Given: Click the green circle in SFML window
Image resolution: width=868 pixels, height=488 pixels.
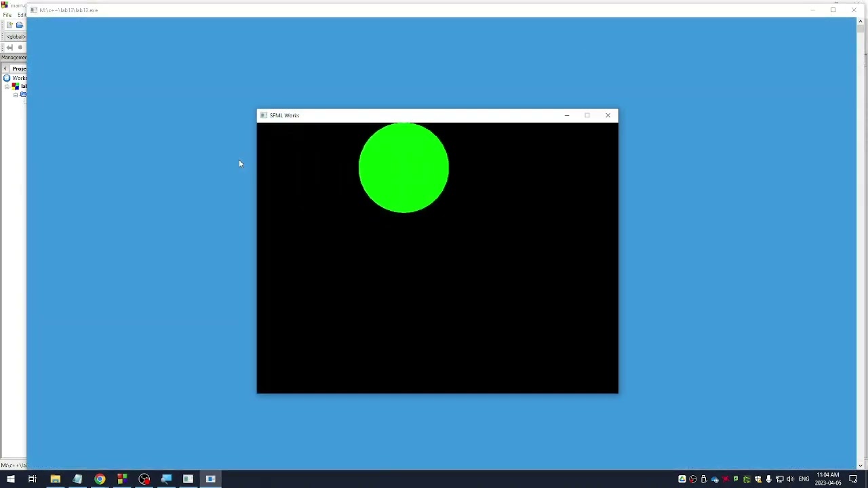Looking at the screenshot, I should [403, 167].
